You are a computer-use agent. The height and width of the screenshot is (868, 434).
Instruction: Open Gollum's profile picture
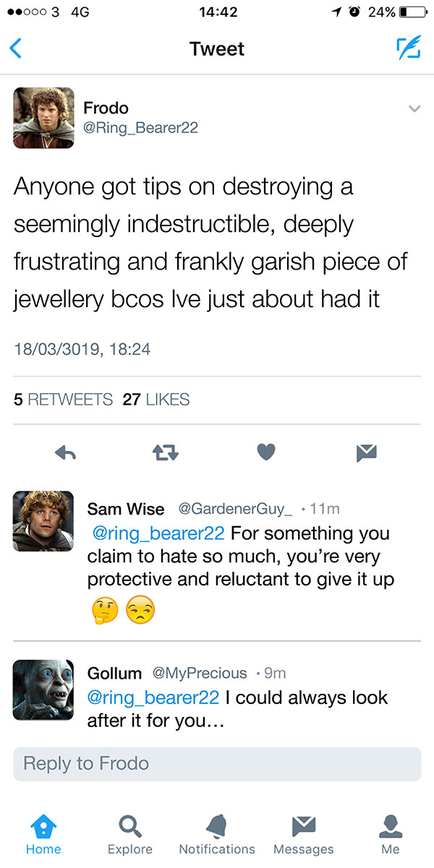coord(43,689)
